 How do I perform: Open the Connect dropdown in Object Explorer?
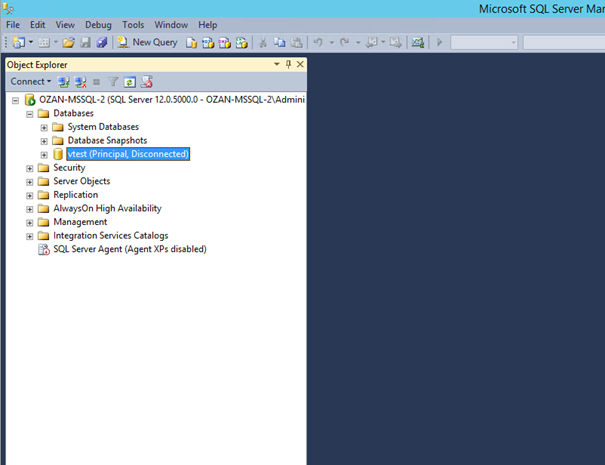30,81
